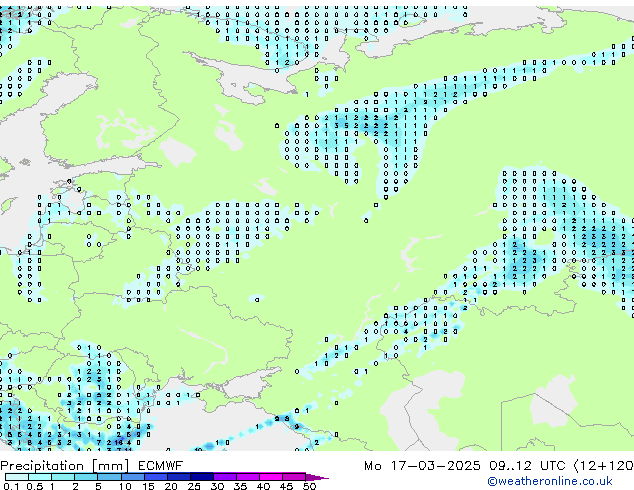Click the legend scale label "15"

(x=148, y=486)
